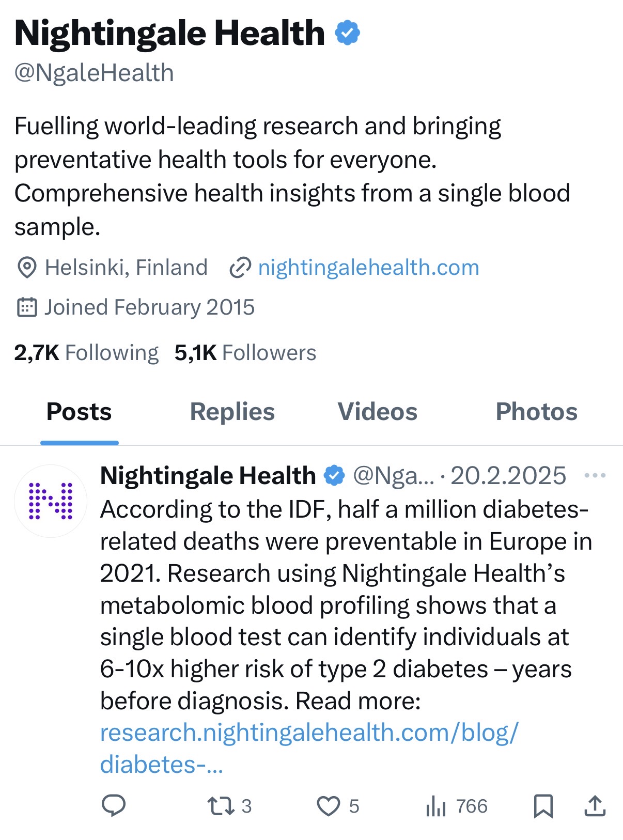Click the calendar icon by join date
The image size is (623, 840).
point(27,307)
